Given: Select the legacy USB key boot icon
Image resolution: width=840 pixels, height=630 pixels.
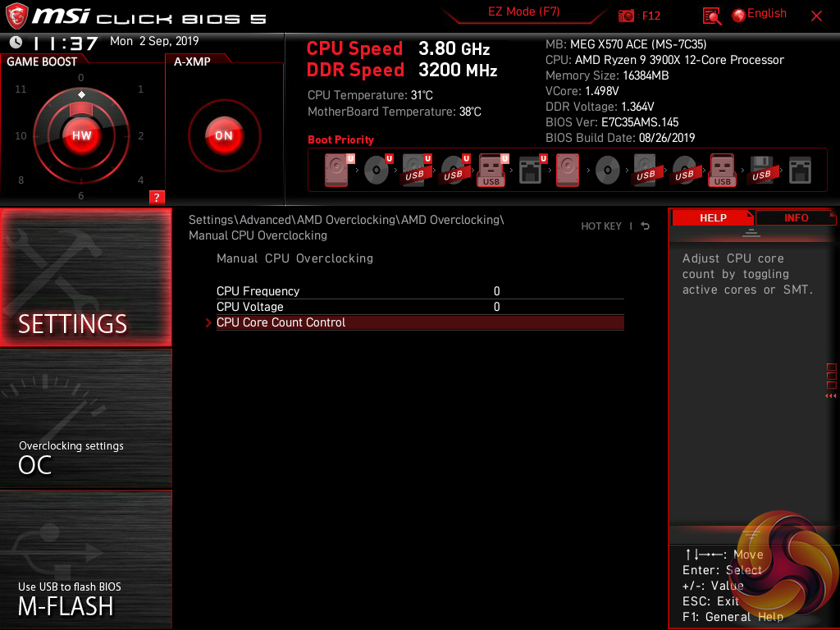Looking at the screenshot, I should coord(723,171).
